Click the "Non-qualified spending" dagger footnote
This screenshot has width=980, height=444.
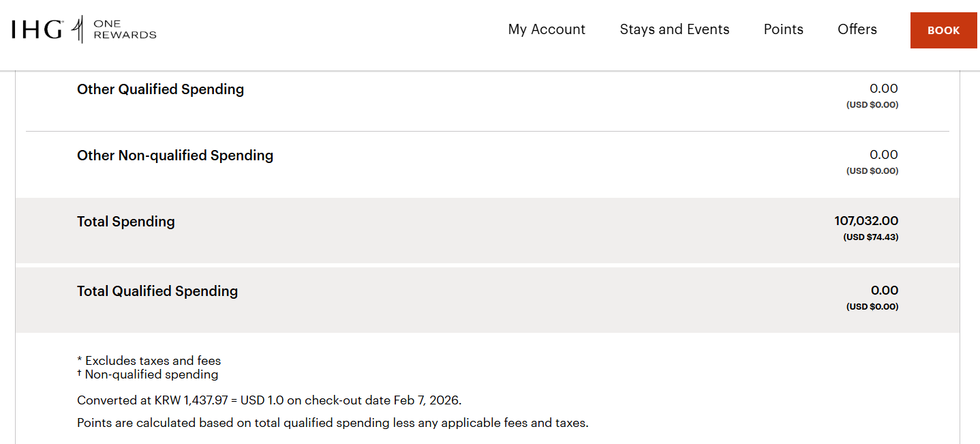tap(151, 374)
